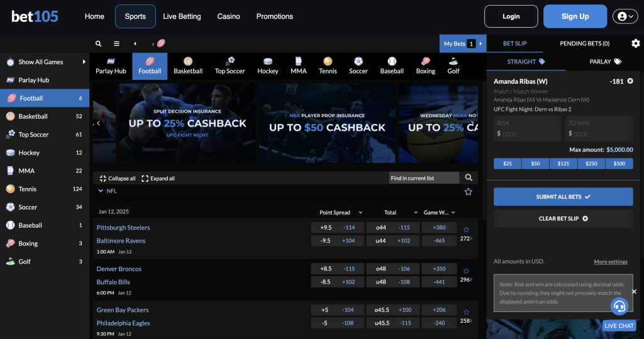Click the Collapse all icon
The height and width of the screenshot is (339, 644).
tap(103, 179)
